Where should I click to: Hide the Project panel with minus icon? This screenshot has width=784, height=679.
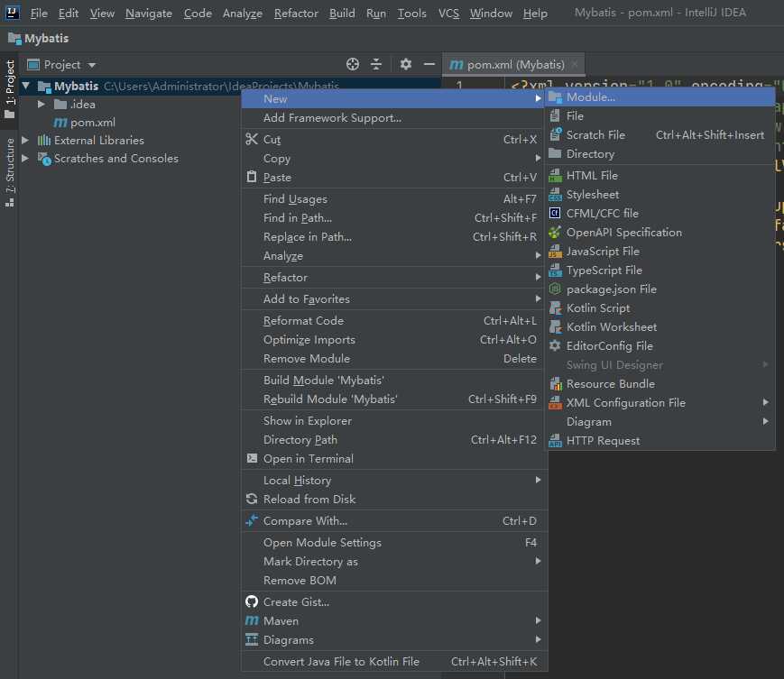pyautogui.click(x=429, y=64)
